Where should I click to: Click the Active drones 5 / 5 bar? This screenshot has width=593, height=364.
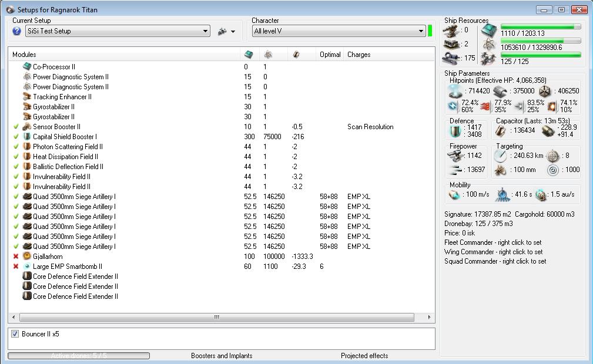(79, 356)
